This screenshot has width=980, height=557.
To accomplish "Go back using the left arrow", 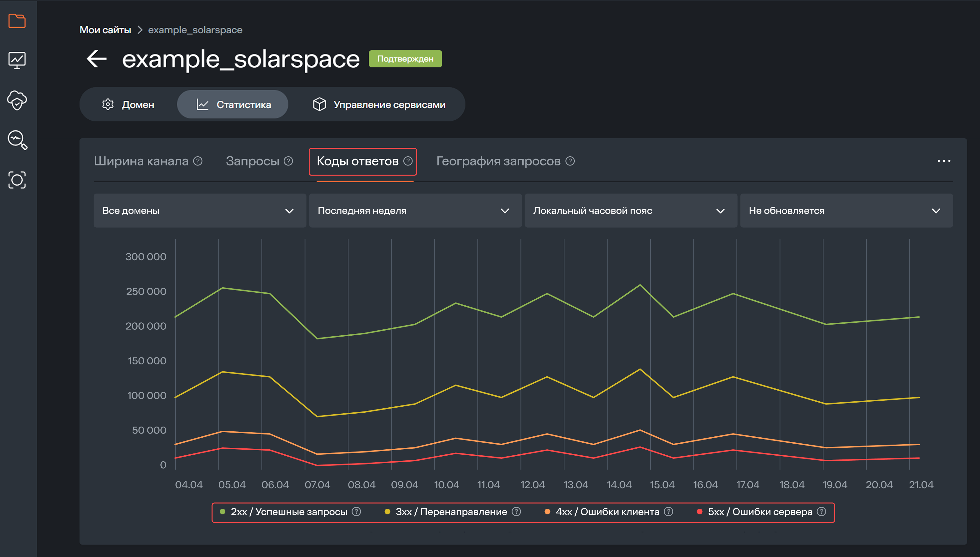I will click(96, 59).
